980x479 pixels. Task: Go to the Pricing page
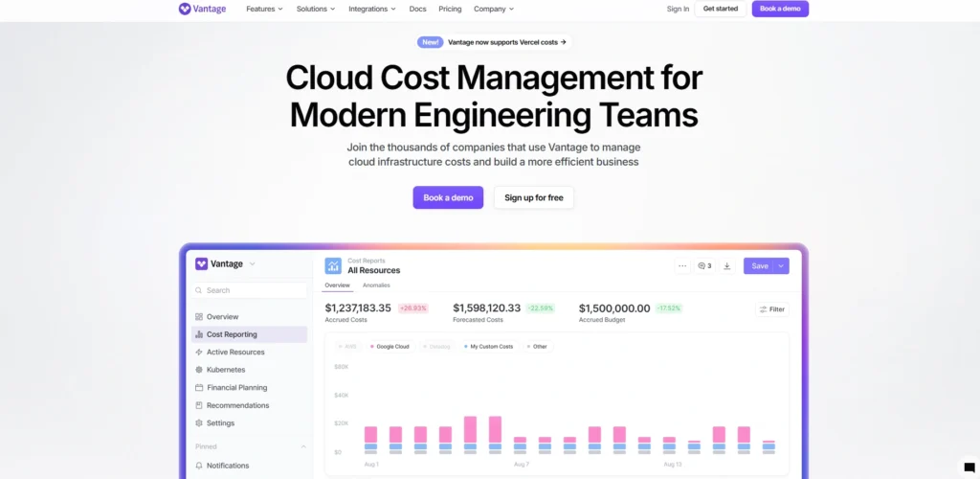450,9
